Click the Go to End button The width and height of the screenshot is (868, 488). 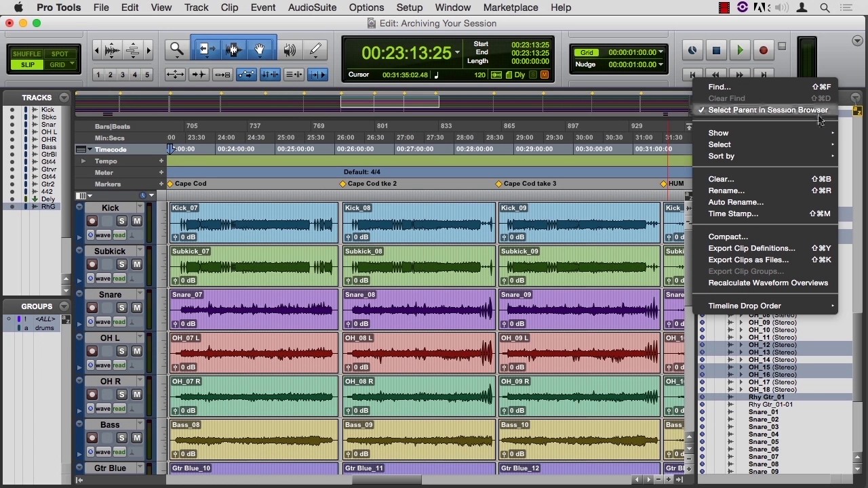pos(764,75)
